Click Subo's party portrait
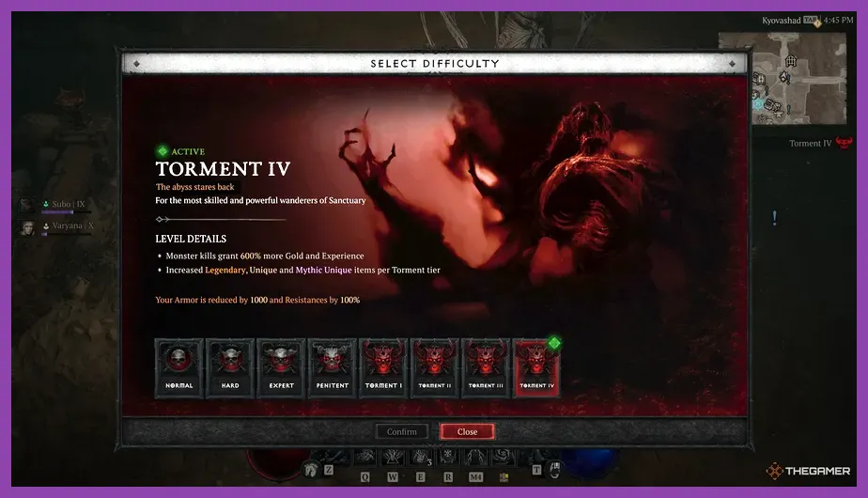868x498 pixels. click(27, 206)
